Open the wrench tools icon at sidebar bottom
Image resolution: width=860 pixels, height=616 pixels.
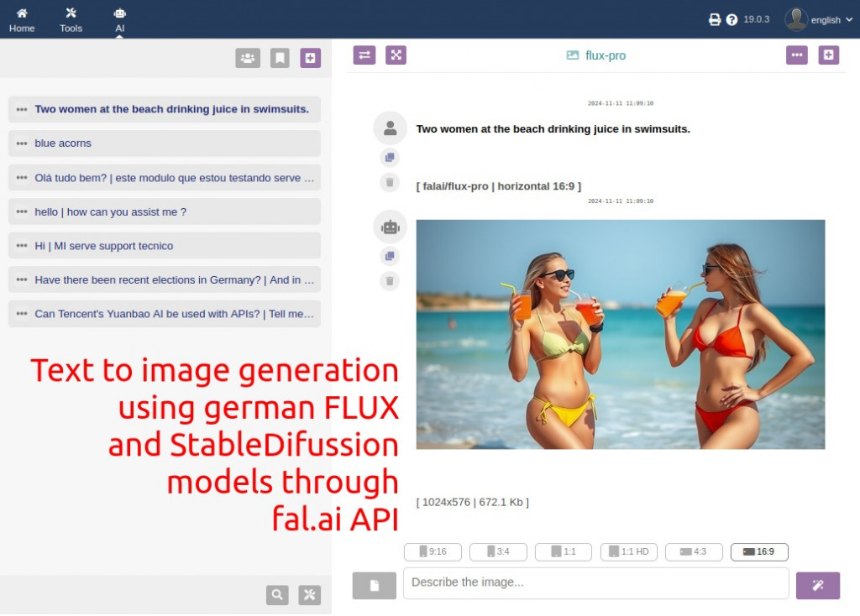(309, 595)
